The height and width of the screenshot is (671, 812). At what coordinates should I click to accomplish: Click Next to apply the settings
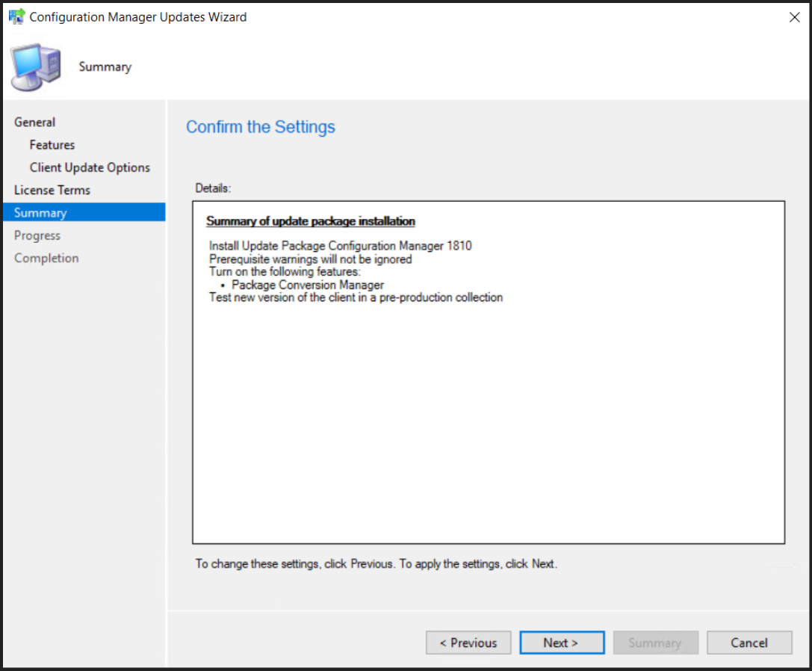point(562,643)
